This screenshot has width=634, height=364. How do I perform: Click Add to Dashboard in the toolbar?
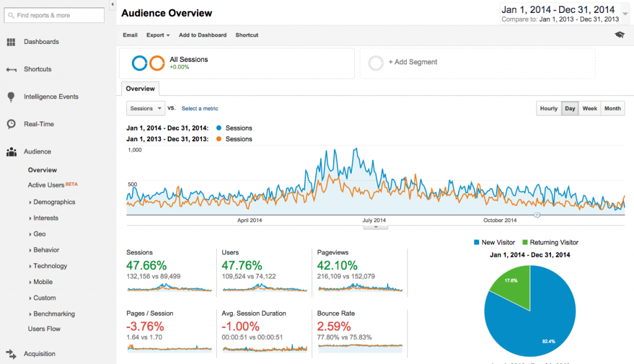point(202,35)
